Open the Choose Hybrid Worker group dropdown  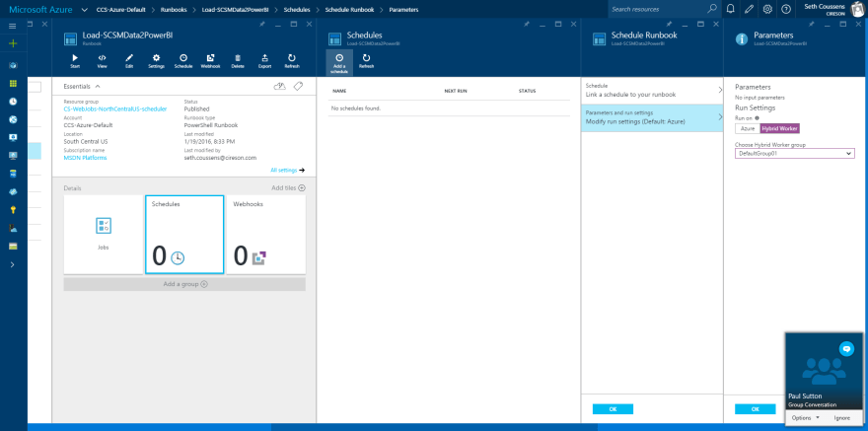(x=795, y=153)
